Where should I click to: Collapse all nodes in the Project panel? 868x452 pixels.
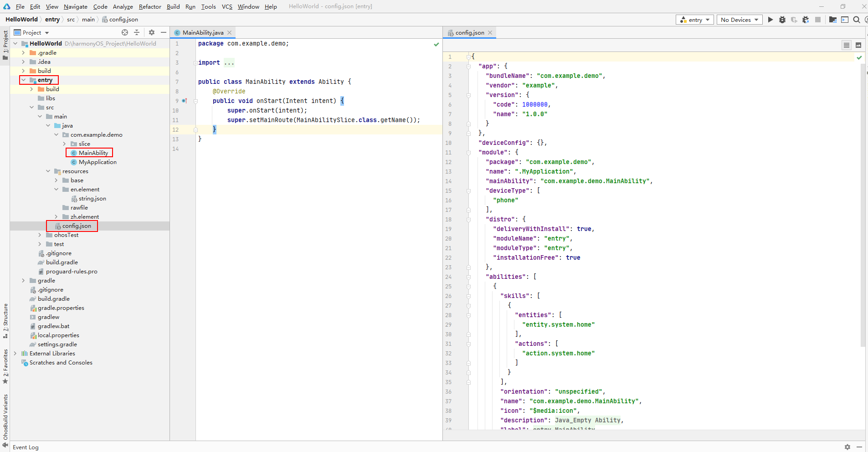pos(137,32)
